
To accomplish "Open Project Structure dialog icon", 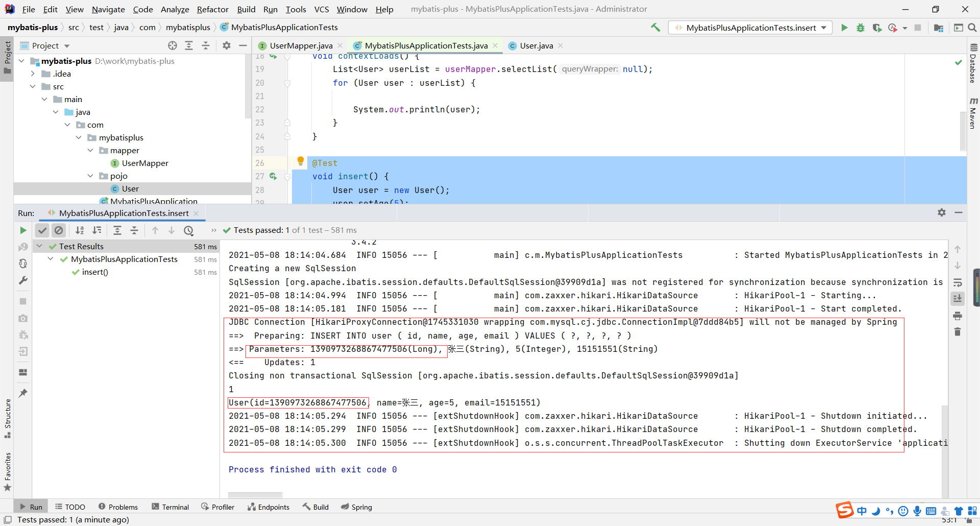I will 938,28.
